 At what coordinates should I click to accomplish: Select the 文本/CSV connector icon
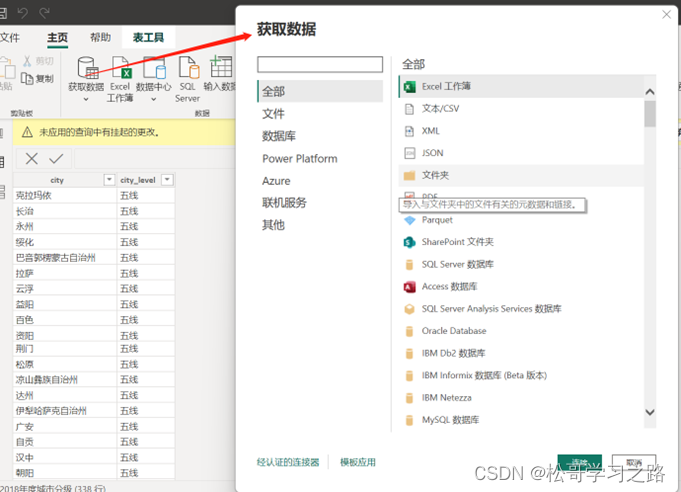(409, 109)
